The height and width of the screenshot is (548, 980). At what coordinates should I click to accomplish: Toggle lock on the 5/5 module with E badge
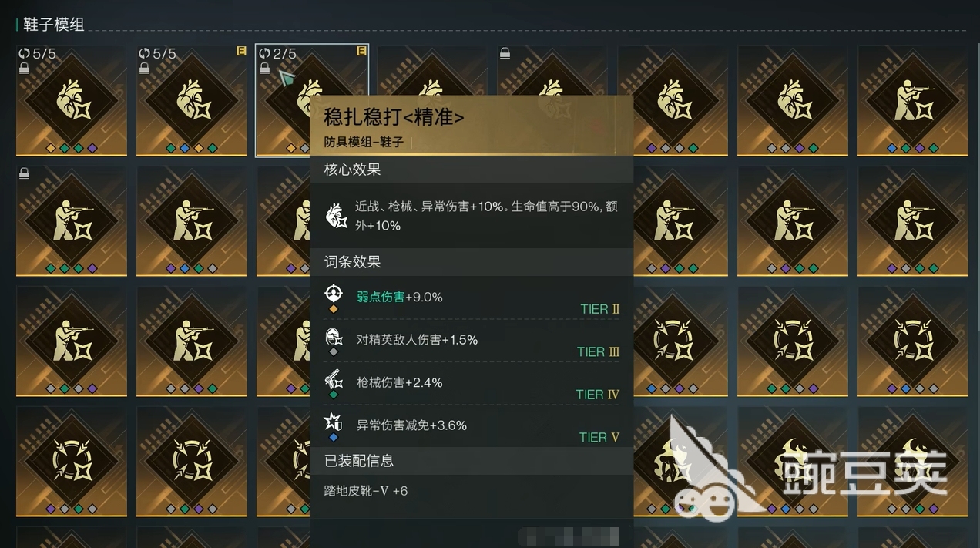click(144, 69)
